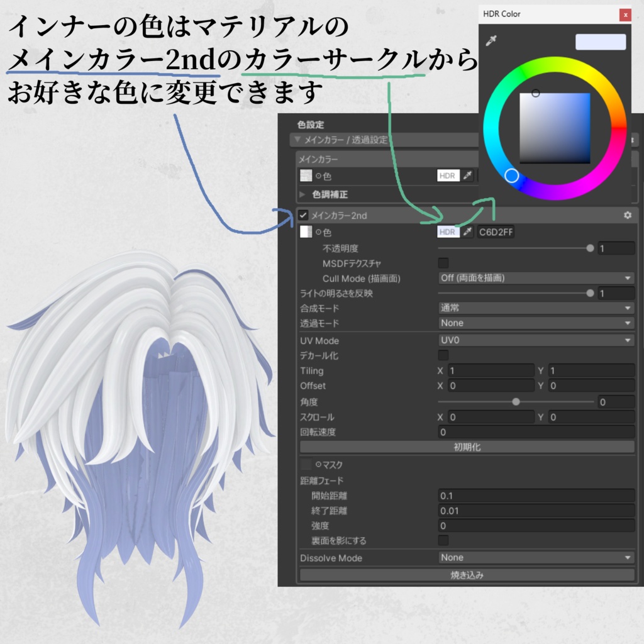The image size is (644, 644).
Task: Click the saturation square picker handle
Action: [x=536, y=93]
